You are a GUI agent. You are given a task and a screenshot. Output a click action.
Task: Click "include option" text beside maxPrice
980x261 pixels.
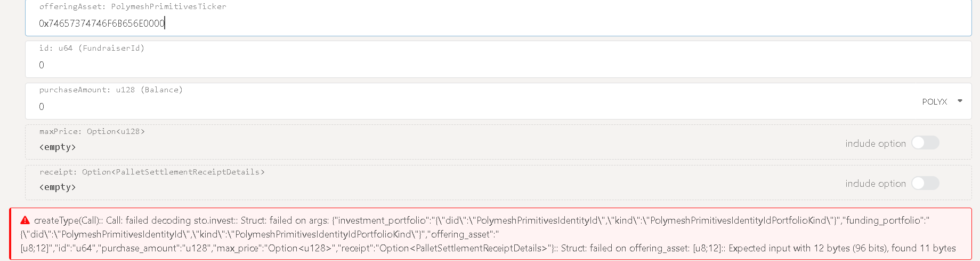pos(875,144)
